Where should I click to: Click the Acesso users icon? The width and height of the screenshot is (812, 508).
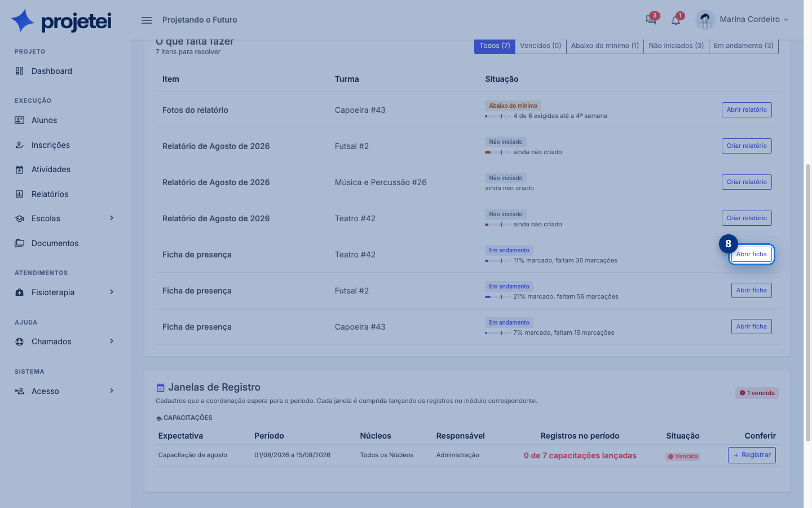point(20,391)
